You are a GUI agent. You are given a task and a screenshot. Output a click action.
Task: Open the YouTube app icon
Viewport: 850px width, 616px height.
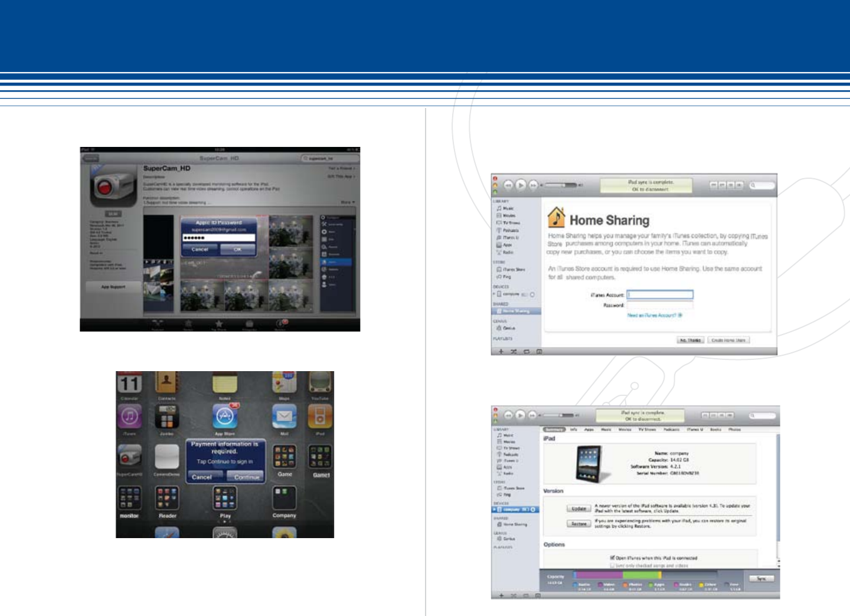click(320, 383)
